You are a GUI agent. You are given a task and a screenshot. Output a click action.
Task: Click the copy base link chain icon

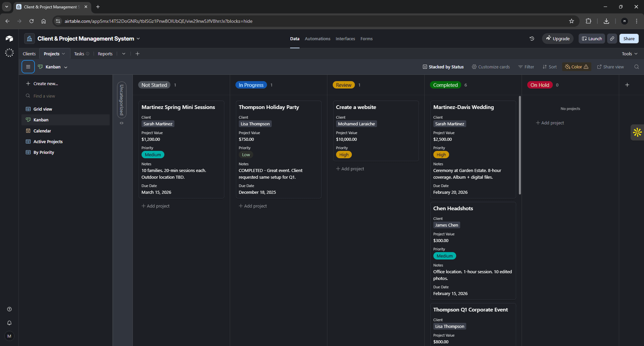612,39
